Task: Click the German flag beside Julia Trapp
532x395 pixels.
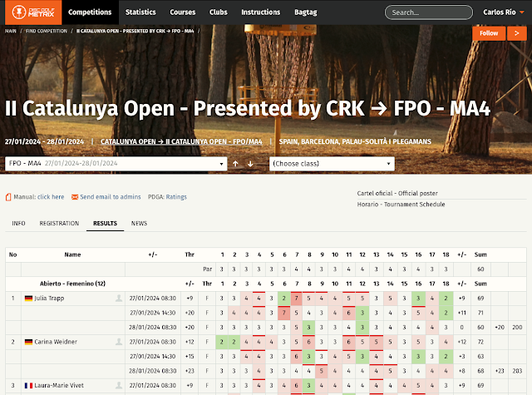Action: 28,299
